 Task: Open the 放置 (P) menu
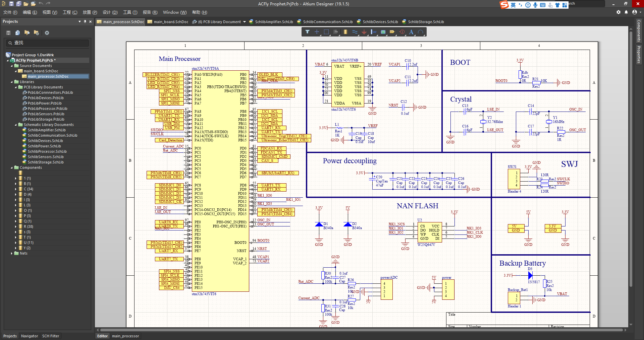pyautogui.click(x=90, y=12)
